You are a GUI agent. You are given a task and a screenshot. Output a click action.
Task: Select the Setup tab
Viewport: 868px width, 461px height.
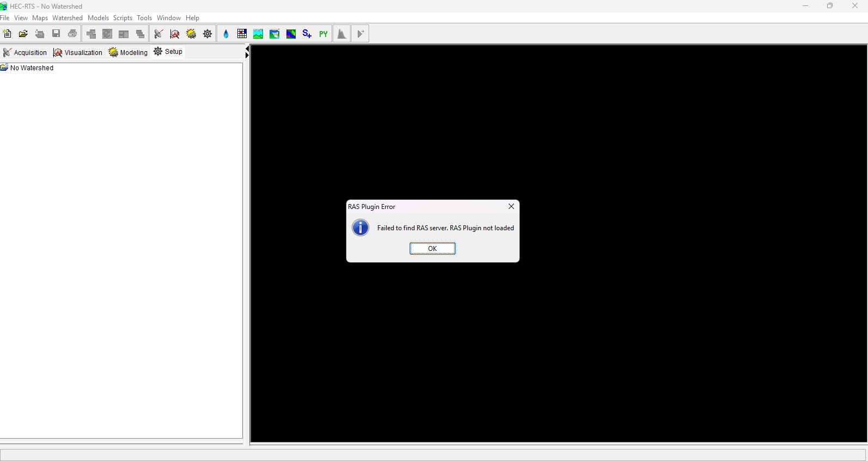(168, 52)
